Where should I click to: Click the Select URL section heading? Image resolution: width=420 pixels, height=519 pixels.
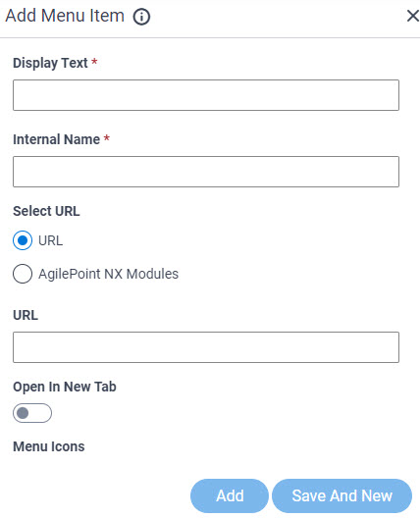(46, 211)
